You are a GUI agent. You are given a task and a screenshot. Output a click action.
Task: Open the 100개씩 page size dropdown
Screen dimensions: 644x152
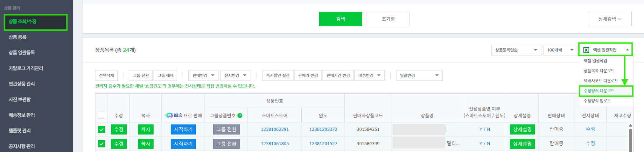point(560,50)
